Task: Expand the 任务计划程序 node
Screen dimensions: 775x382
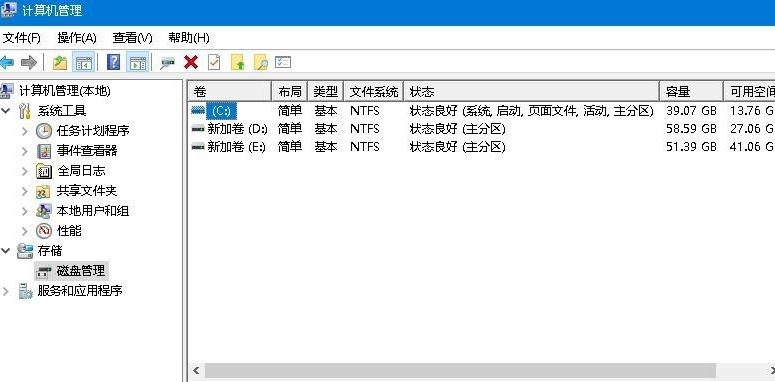Action: point(25,131)
